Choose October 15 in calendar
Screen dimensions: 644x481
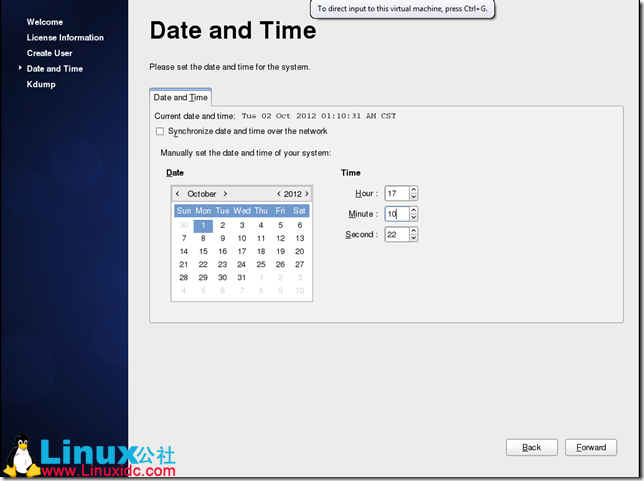(203, 251)
